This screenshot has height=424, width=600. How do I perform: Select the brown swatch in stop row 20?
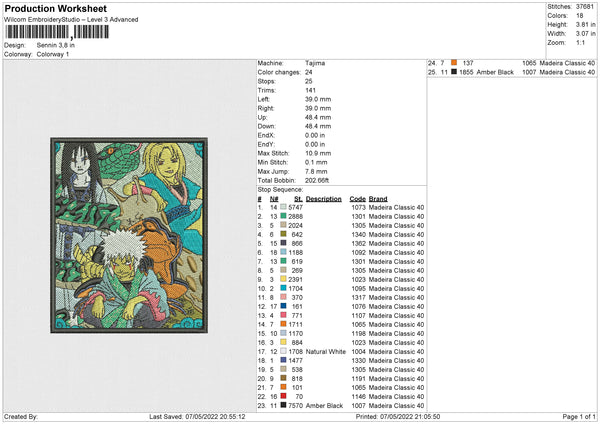point(283,378)
